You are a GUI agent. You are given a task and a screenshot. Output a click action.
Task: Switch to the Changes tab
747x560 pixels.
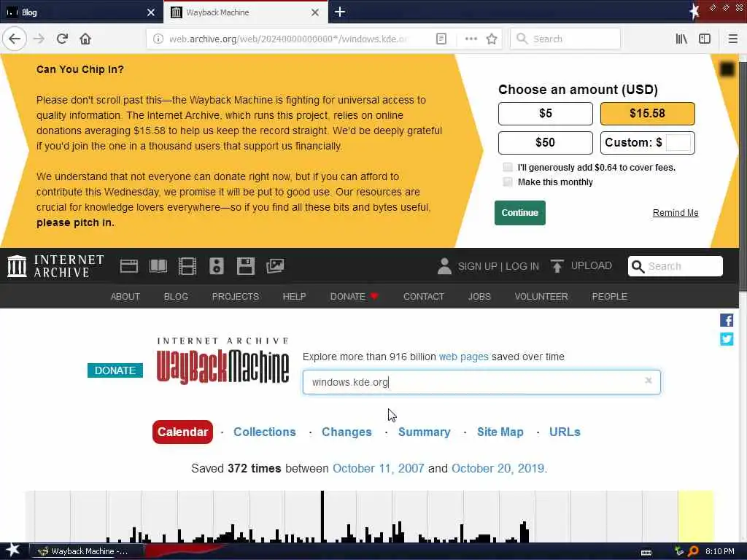point(347,432)
